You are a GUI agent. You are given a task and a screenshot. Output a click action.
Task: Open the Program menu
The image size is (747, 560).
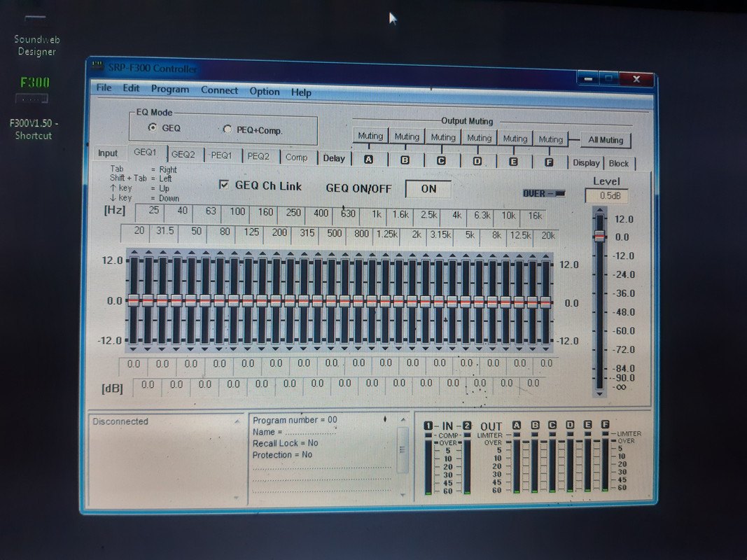click(170, 89)
